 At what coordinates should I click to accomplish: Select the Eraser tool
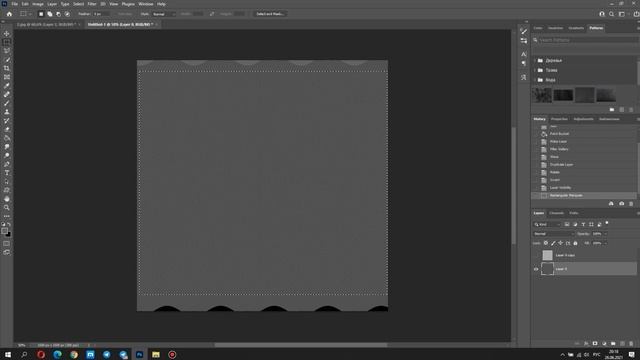pyautogui.click(x=7, y=129)
